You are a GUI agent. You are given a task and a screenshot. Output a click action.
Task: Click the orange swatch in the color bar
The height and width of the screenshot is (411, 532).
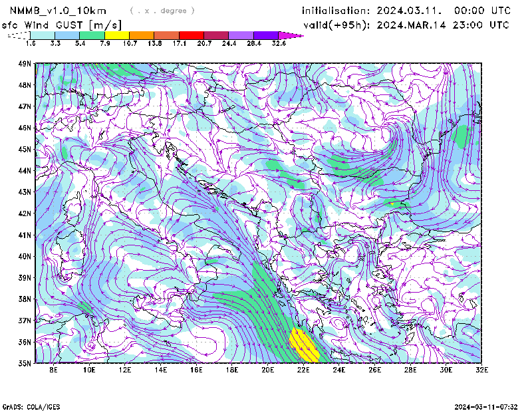click(x=142, y=35)
